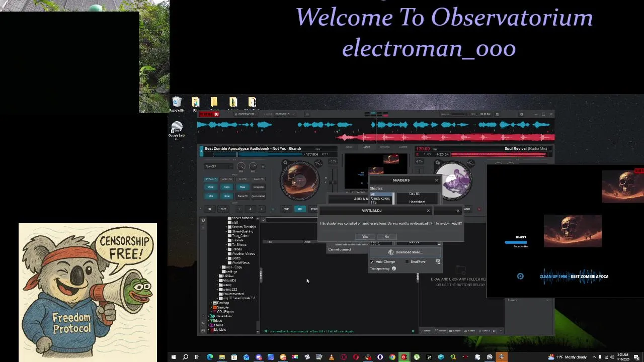Click the OUT loop button

223,209
